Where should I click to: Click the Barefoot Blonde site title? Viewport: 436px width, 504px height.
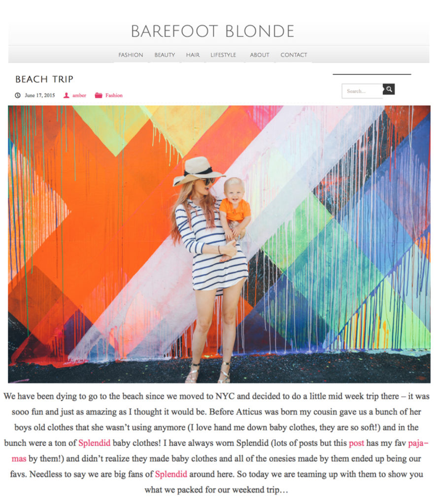pos(212,31)
